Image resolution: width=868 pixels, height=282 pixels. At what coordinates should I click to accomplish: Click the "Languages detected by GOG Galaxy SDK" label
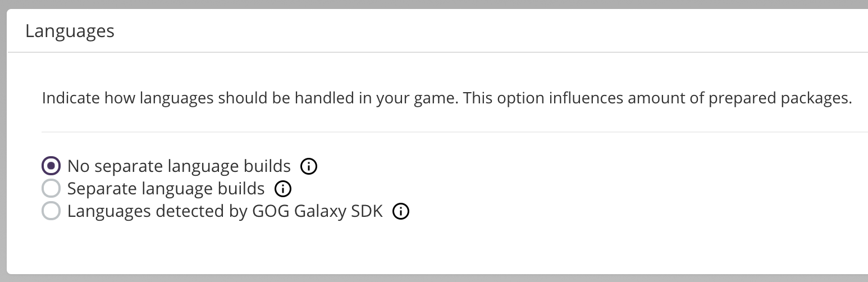click(225, 211)
